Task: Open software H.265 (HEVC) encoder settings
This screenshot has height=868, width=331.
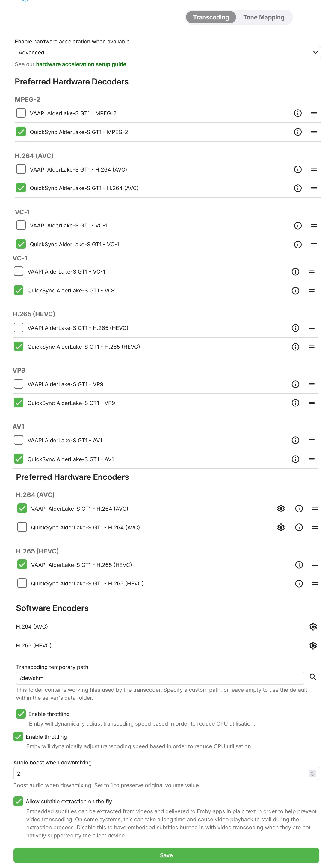Action: (x=313, y=645)
